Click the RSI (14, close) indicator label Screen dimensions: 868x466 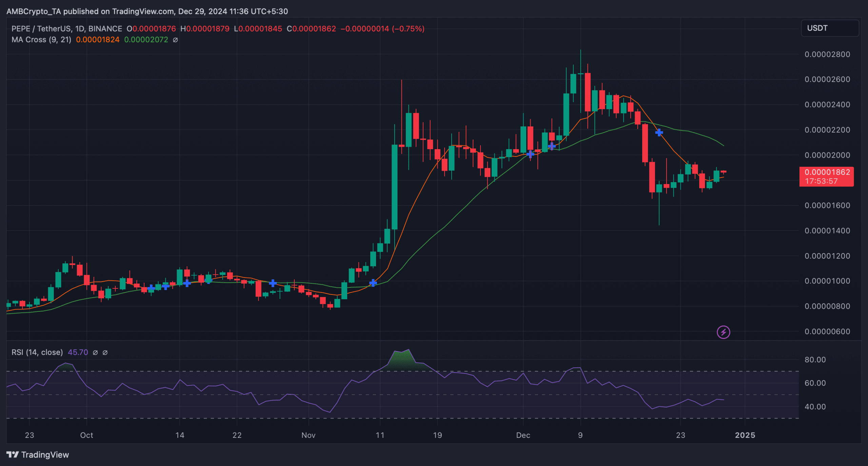coord(37,352)
